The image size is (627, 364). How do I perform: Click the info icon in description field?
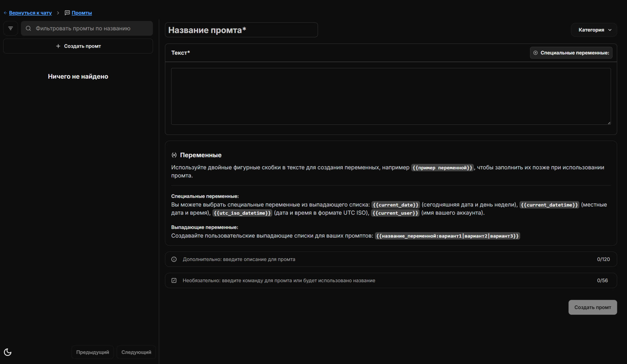pyautogui.click(x=174, y=259)
